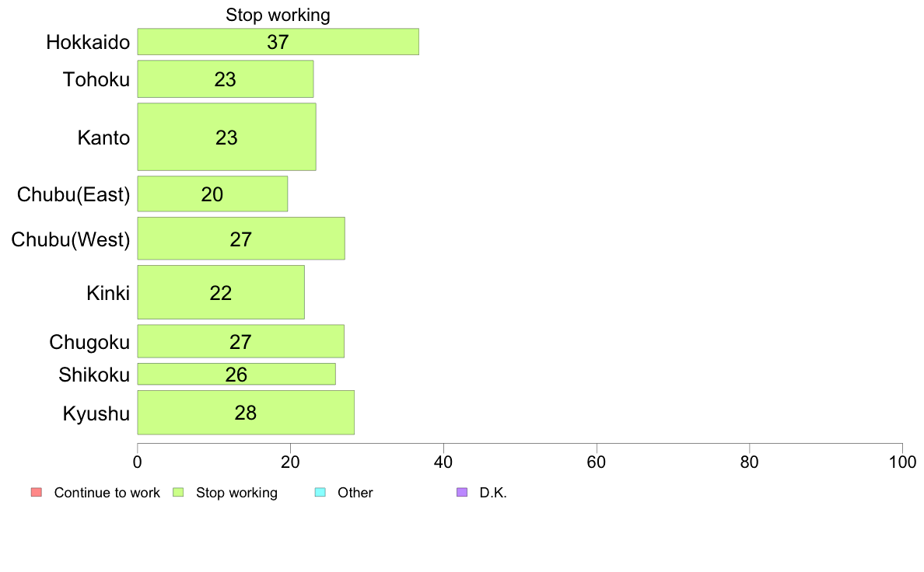Click the 100 tick on the x-axis

click(902, 462)
